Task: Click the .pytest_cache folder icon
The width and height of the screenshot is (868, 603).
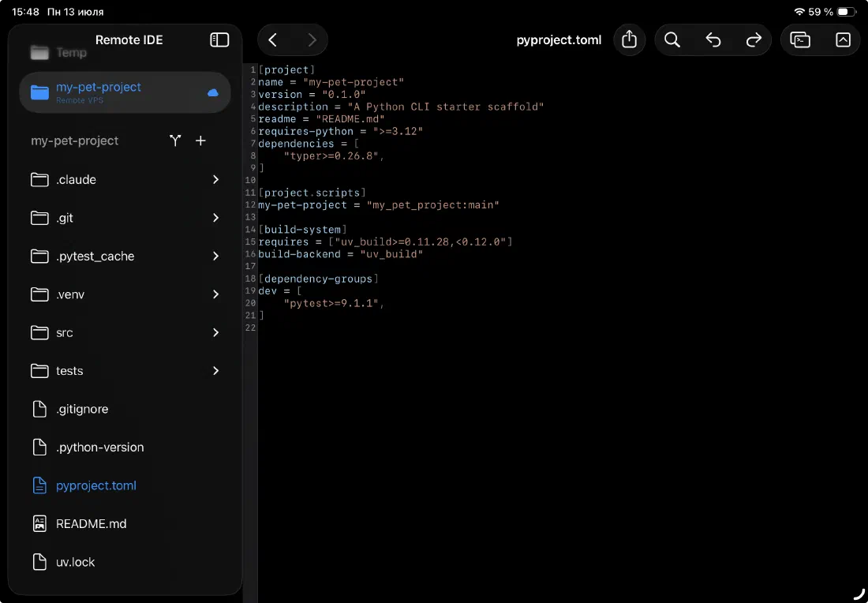Action: coord(39,257)
